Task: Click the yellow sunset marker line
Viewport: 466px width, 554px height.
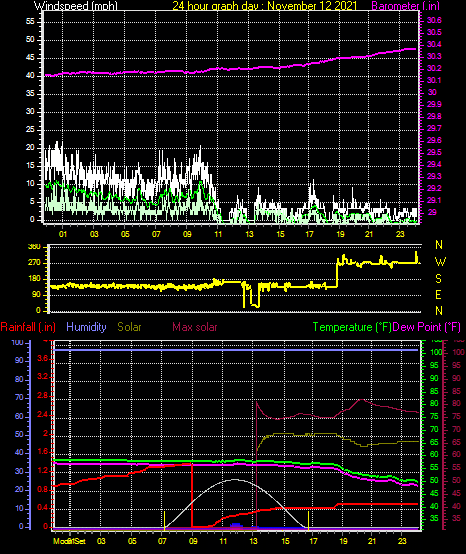Action: click(x=309, y=520)
